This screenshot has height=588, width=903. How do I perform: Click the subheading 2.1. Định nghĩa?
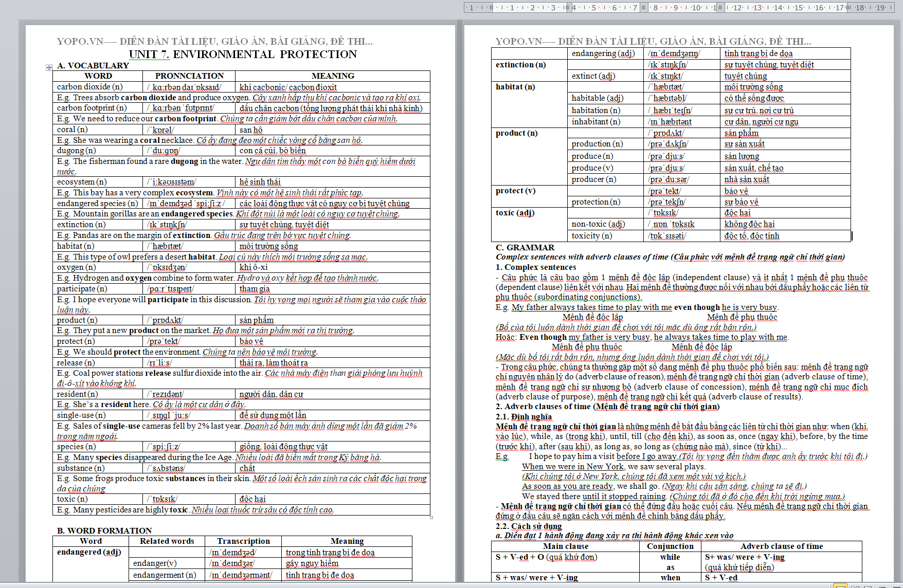tap(523, 416)
